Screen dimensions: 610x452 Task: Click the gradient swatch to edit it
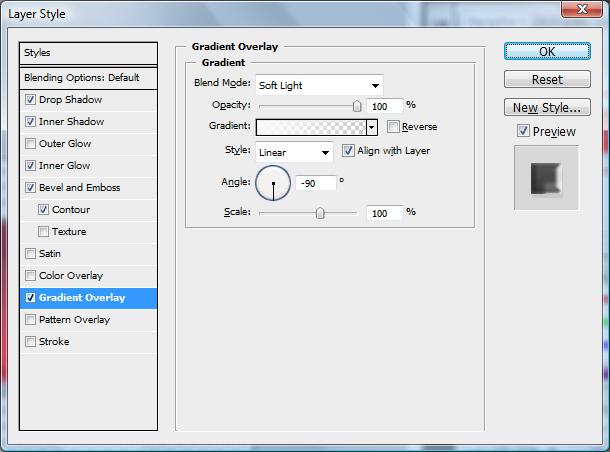click(311, 127)
